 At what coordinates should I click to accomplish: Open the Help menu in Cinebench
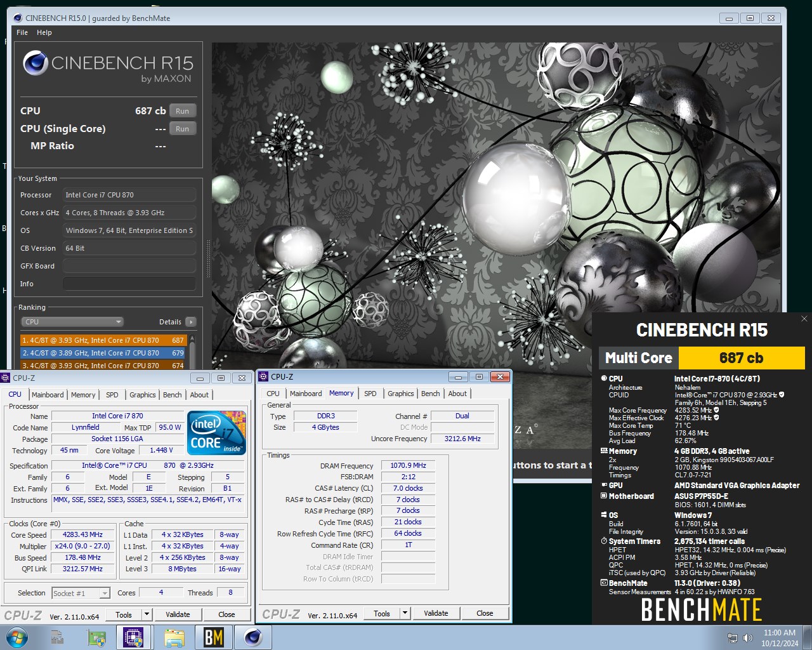(44, 32)
